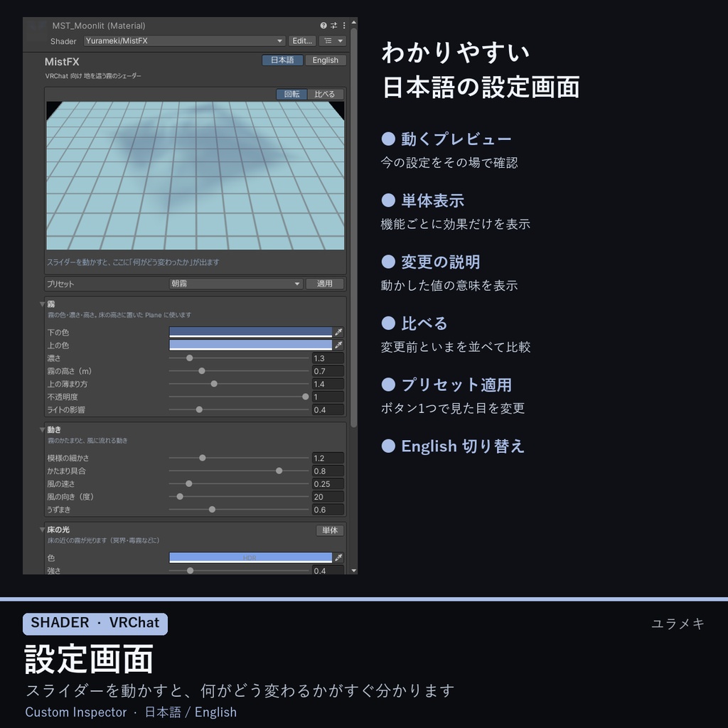Switch the inspector language to 日本語
The image size is (728, 728).
(282, 60)
